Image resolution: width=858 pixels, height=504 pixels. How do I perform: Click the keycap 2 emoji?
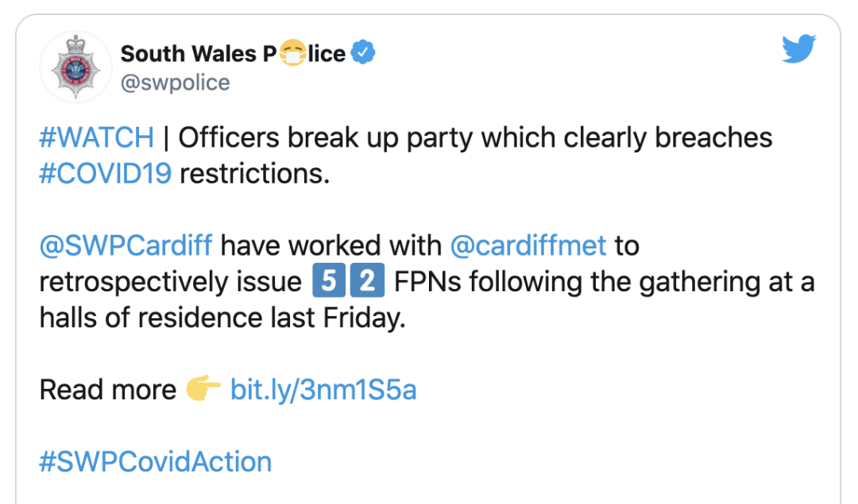pyautogui.click(x=367, y=282)
